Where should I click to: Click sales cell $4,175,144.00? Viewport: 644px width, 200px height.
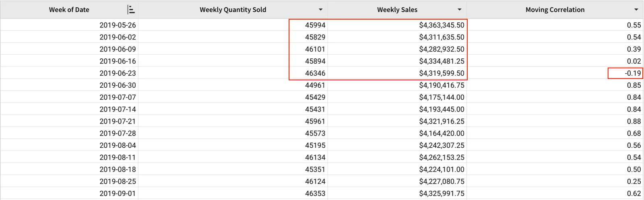(397, 97)
